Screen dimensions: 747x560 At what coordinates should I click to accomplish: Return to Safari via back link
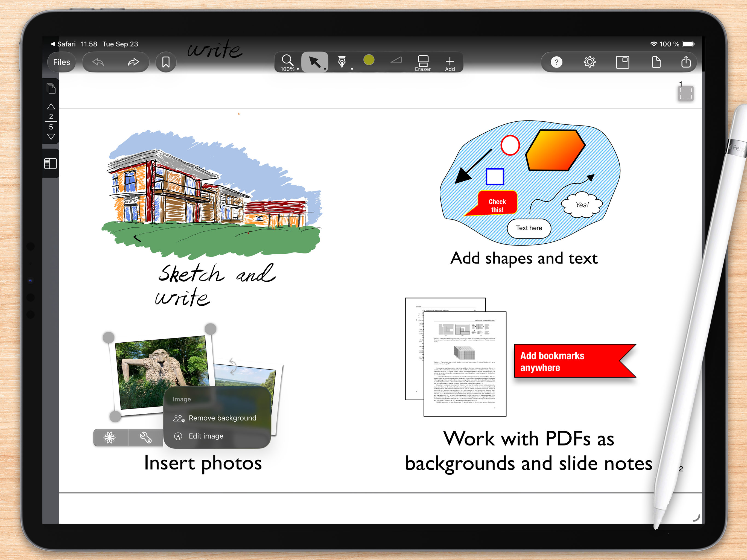[63, 44]
